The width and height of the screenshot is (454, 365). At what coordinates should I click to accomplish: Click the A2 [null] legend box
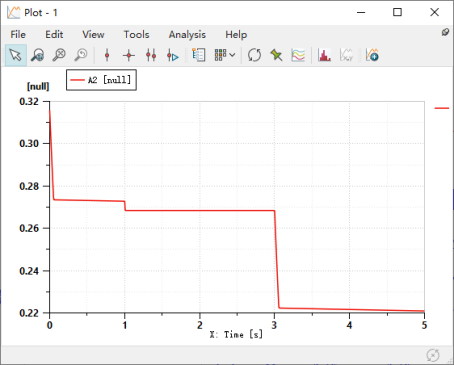click(101, 80)
